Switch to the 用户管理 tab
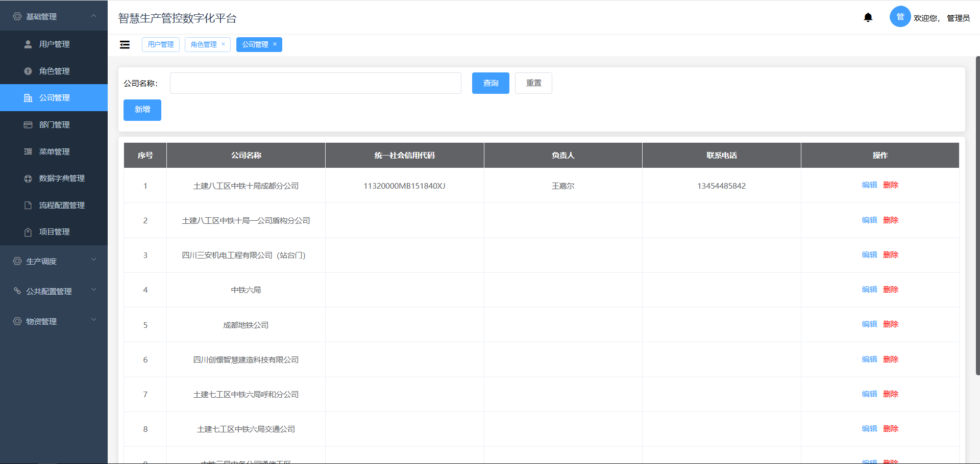This screenshot has height=464, width=980. coord(161,45)
